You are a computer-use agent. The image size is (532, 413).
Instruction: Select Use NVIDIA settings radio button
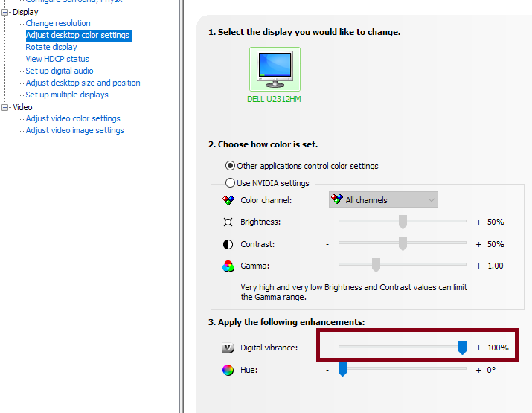coord(230,183)
